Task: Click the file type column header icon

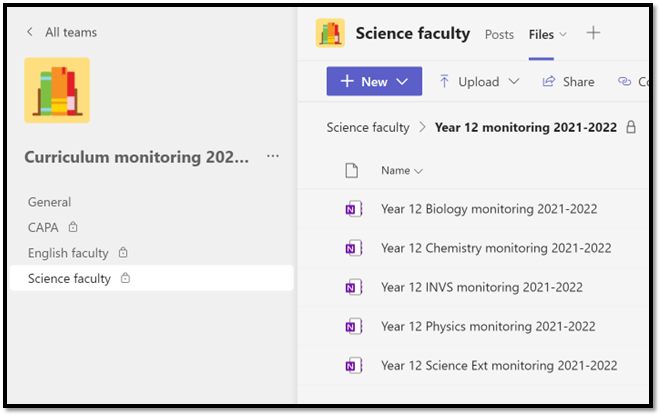Action: point(351,171)
